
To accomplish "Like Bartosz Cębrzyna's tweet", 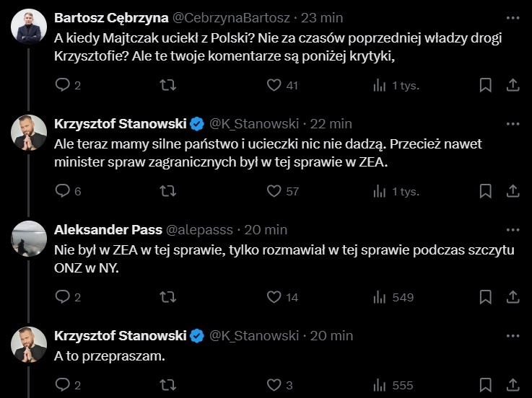I will [274, 85].
